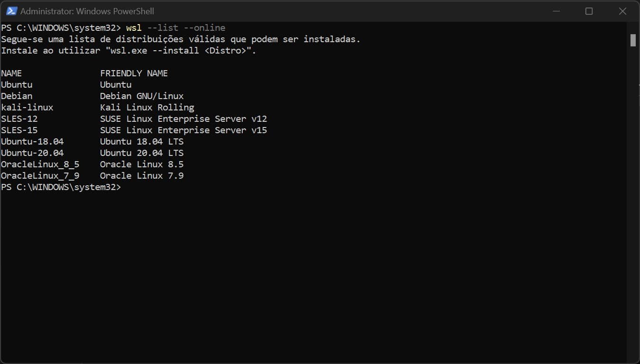Image resolution: width=640 pixels, height=364 pixels.
Task: Click the "FRIENDLY NAME" column header
Action: (134, 73)
